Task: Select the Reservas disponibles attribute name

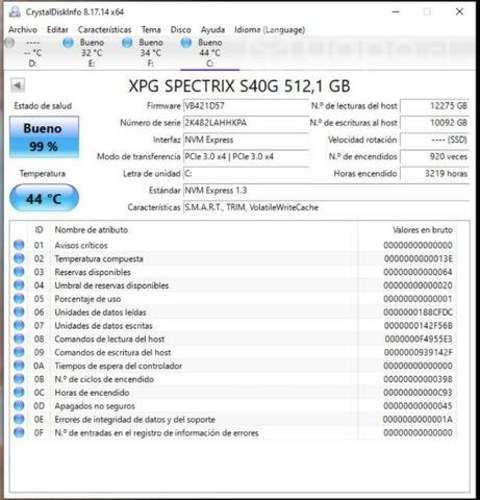Action: click(x=93, y=272)
